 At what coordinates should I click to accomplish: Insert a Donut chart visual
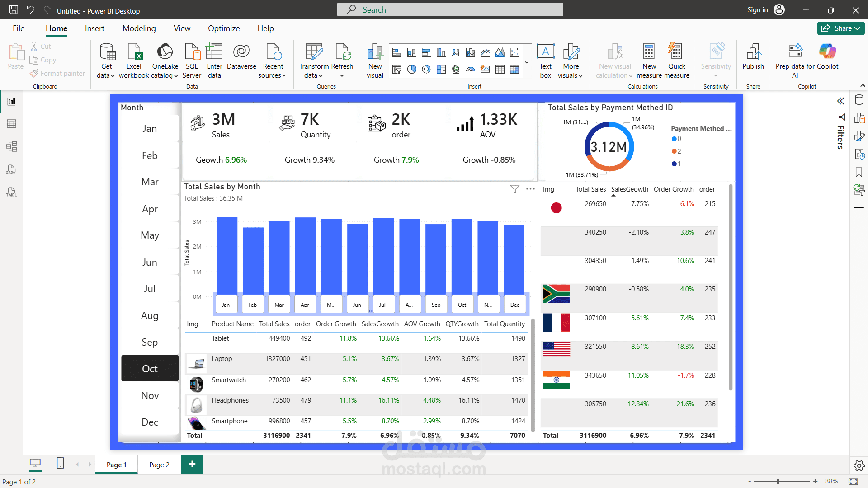426,69
